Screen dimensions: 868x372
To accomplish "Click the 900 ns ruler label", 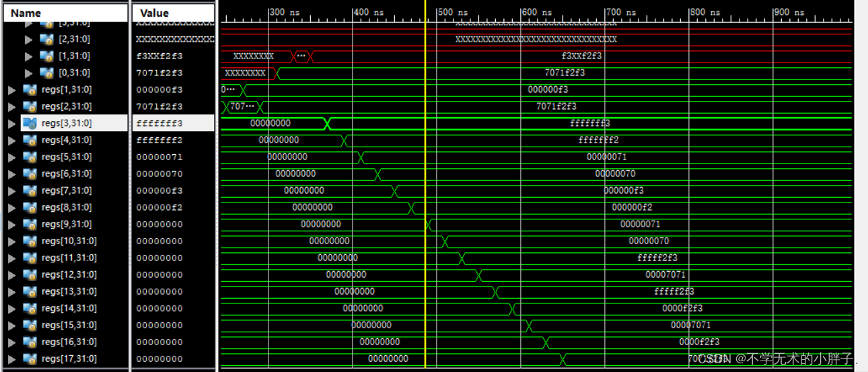I will [790, 12].
